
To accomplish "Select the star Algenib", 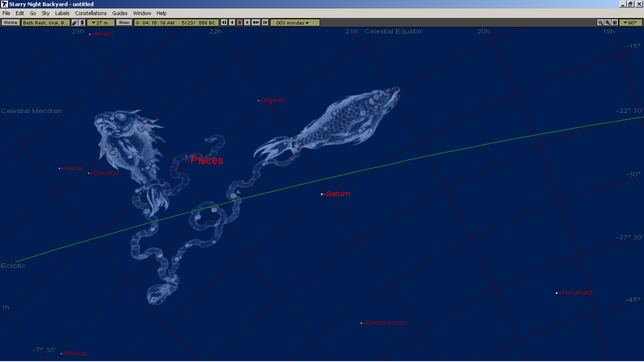I will tap(259, 100).
